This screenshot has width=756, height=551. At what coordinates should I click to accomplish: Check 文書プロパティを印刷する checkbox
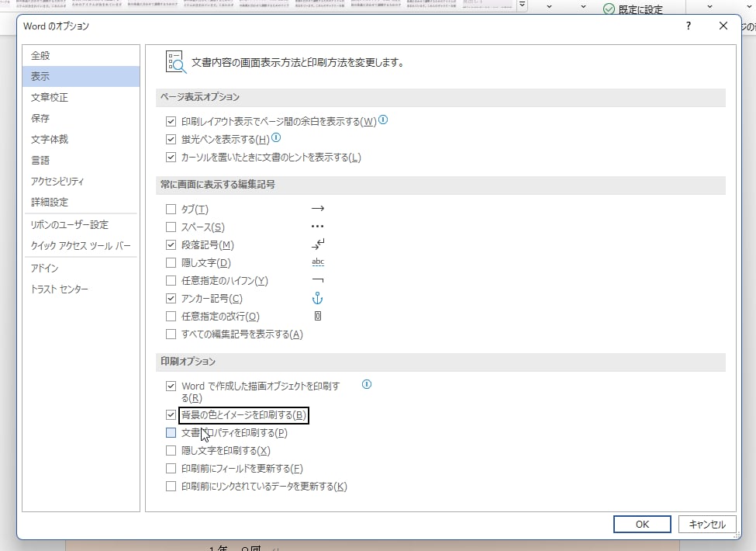click(171, 433)
